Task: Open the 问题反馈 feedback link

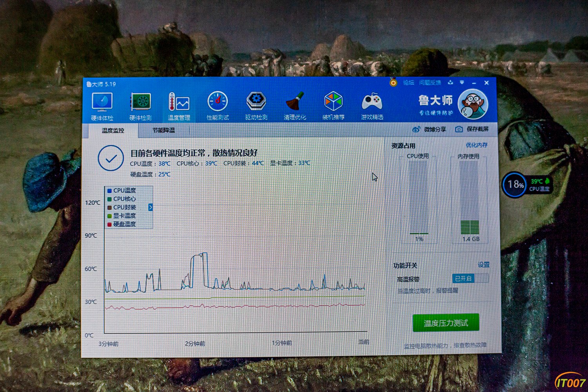Action: click(430, 82)
